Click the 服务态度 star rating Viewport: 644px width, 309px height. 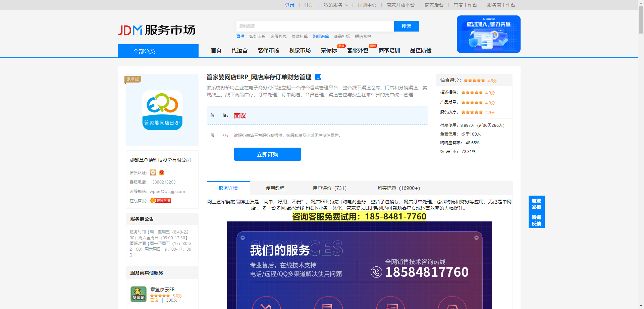pos(472,112)
